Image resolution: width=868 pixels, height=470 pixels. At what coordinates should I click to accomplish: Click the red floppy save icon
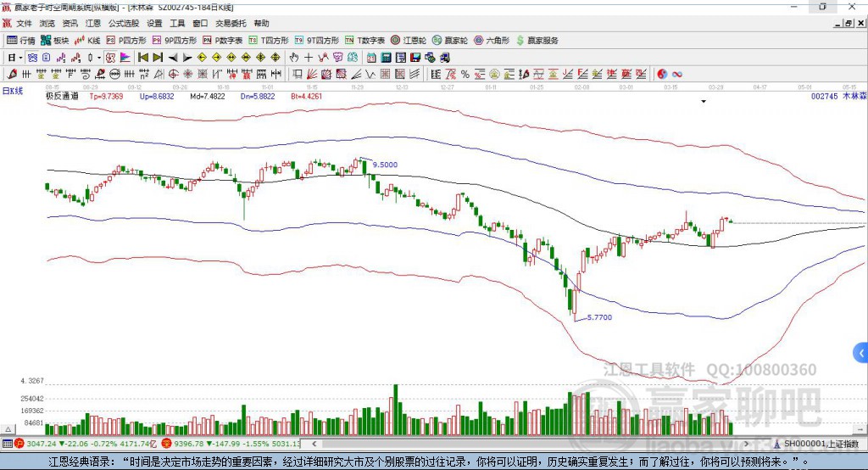415,58
